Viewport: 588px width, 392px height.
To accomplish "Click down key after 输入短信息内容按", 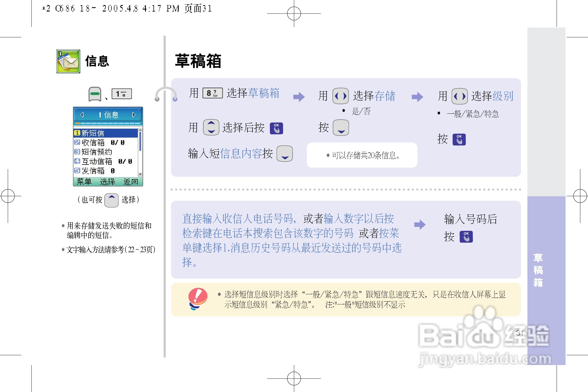I will pyautogui.click(x=284, y=154).
